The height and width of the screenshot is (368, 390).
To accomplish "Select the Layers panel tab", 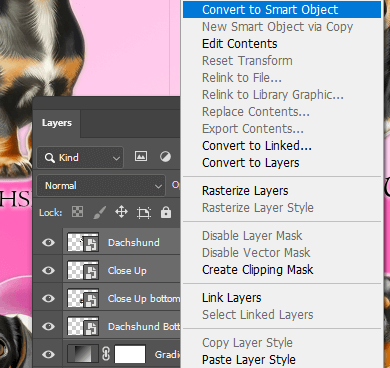I will [x=57, y=123].
